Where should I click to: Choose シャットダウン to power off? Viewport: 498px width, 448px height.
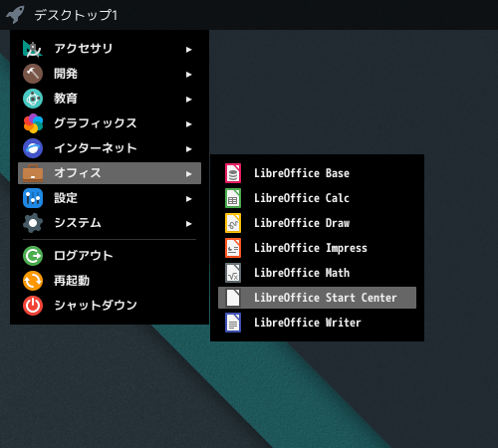[x=110, y=306]
